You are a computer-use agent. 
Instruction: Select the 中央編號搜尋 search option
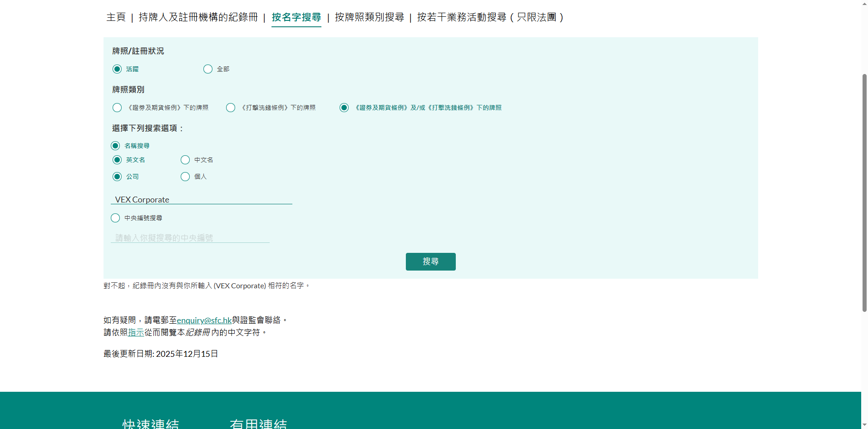pyautogui.click(x=115, y=218)
